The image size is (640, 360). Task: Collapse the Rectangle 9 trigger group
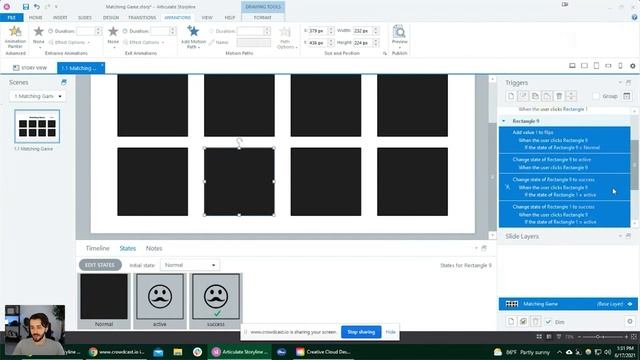coord(504,121)
